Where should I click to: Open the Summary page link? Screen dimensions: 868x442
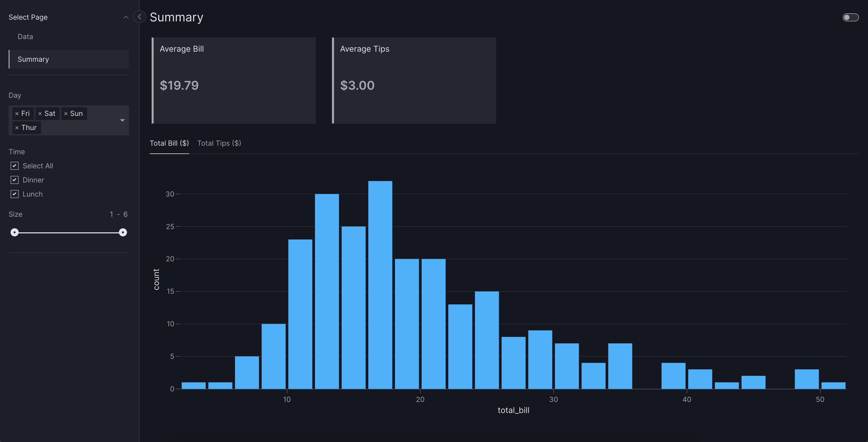[x=33, y=59]
